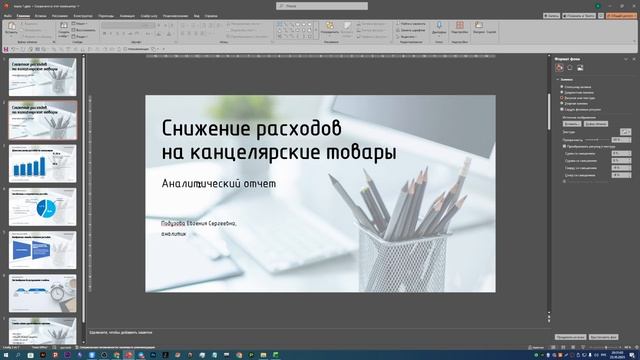Switch to the View (Вид) tab

click(x=197, y=16)
